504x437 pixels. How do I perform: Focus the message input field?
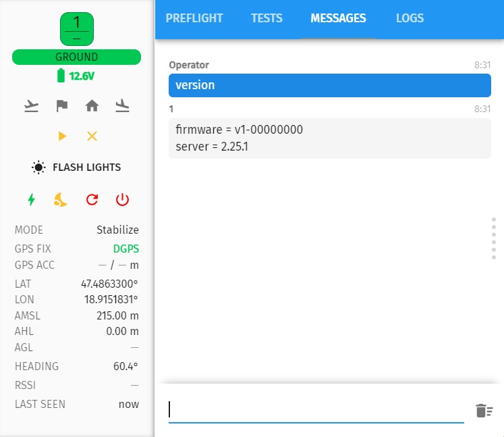(316, 410)
